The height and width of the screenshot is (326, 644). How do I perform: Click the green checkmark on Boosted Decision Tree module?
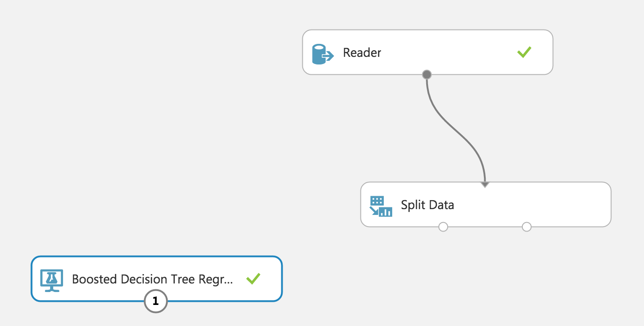253,279
